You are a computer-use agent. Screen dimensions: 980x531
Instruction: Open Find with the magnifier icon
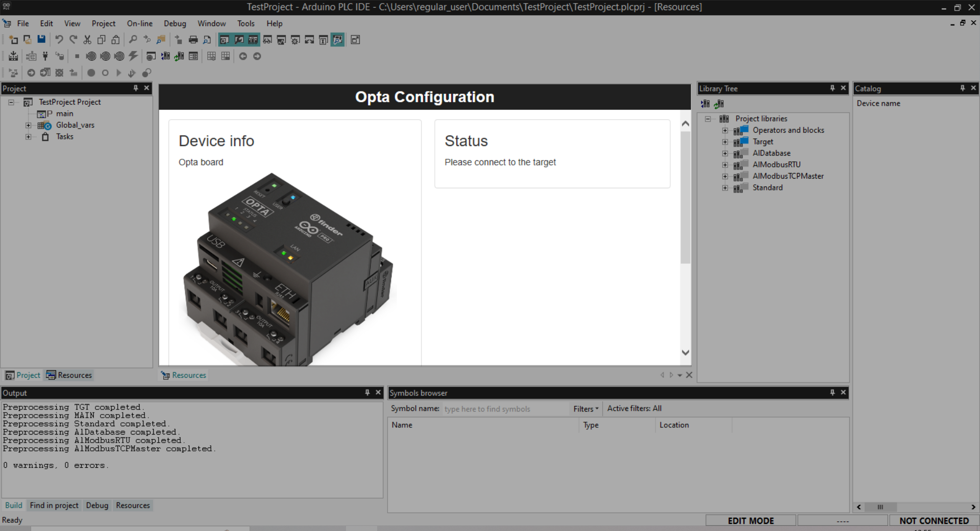(133, 40)
